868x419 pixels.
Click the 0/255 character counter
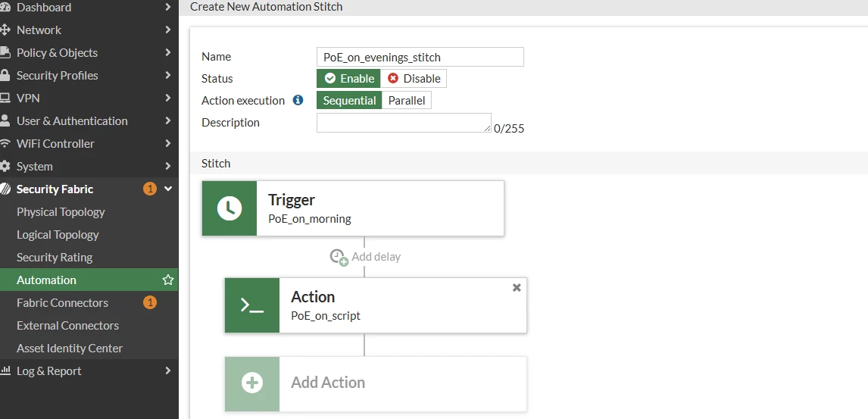pyautogui.click(x=509, y=129)
